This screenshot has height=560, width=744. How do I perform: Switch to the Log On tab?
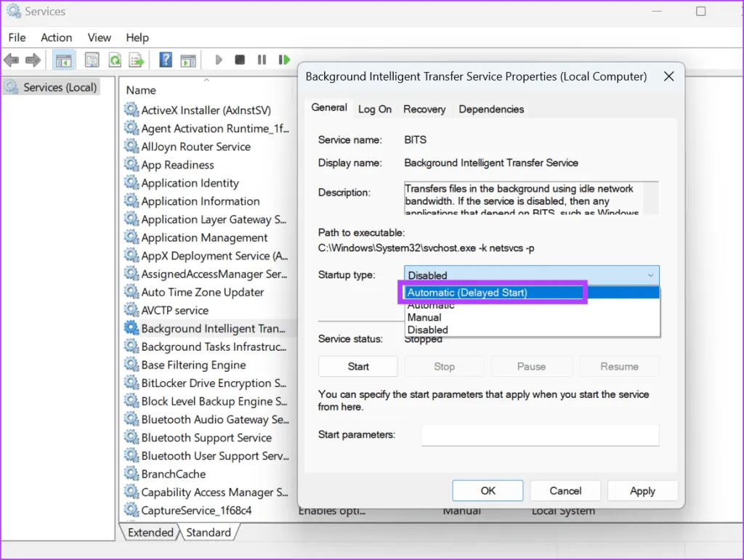[375, 109]
